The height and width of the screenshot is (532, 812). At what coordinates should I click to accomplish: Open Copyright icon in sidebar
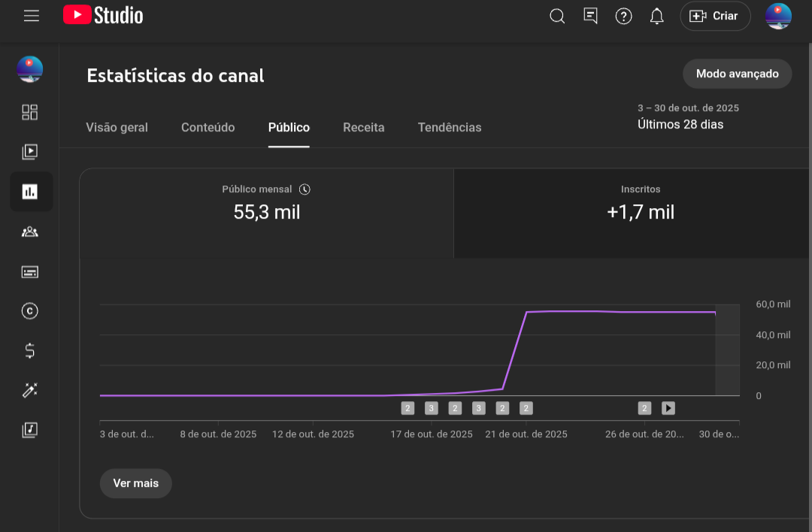tap(30, 311)
